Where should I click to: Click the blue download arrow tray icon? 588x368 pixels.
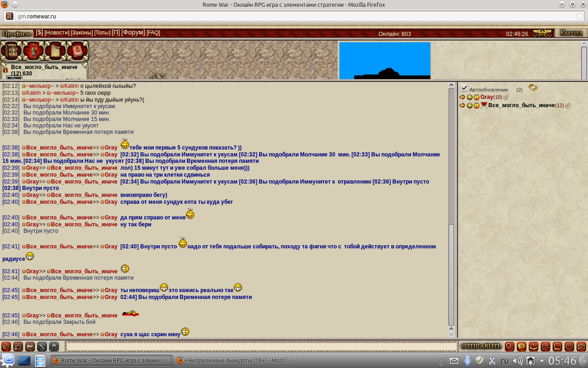[x=467, y=361]
